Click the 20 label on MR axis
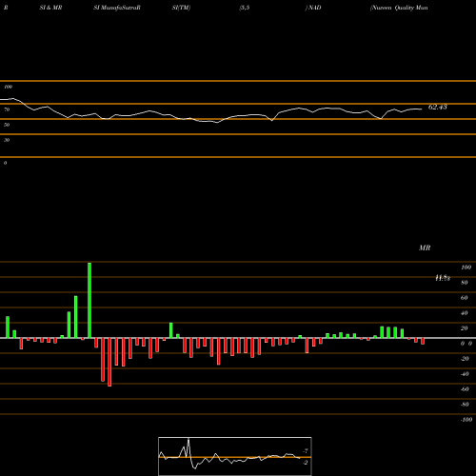 point(465,328)
